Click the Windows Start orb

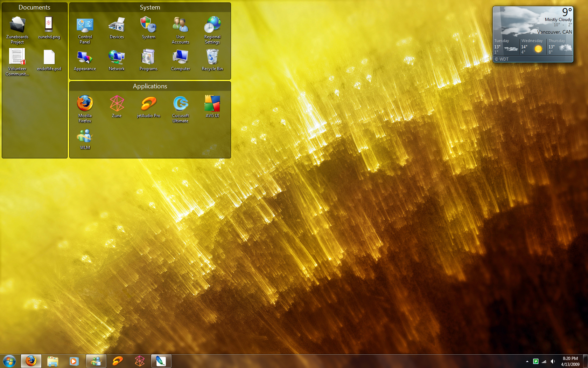tap(9, 361)
